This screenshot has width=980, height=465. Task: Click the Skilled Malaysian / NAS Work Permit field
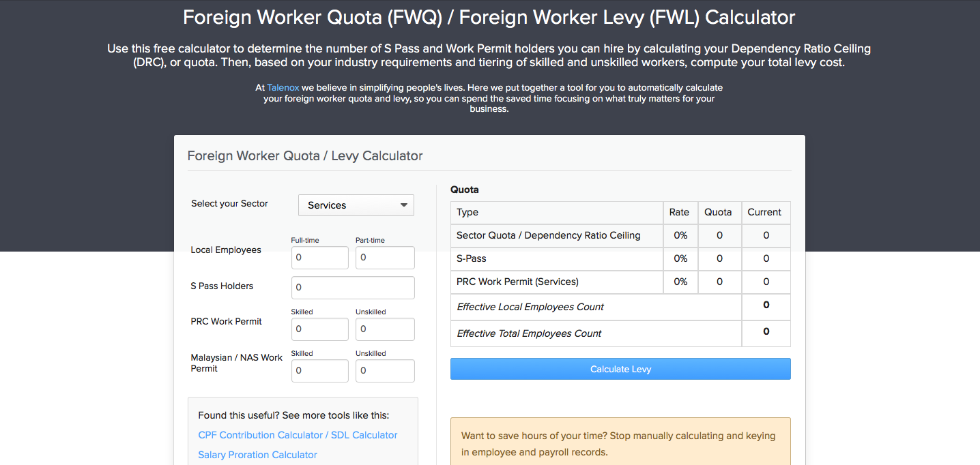pyautogui.click(x=319, y=370)
